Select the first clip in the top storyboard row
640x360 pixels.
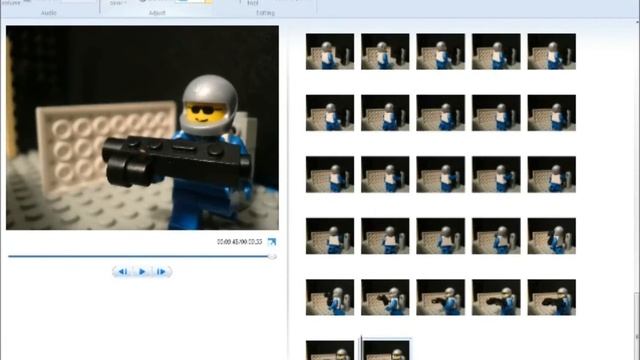pyautogui.click(x=330, y=51)
